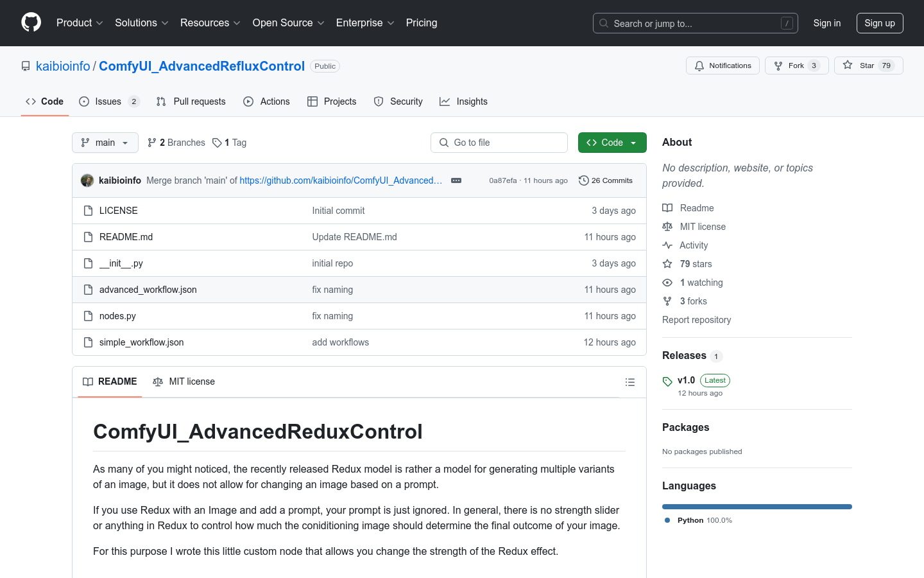This screenshot has width=924, height=578.
Task: Click Report repository
Action: pos(696,320)
